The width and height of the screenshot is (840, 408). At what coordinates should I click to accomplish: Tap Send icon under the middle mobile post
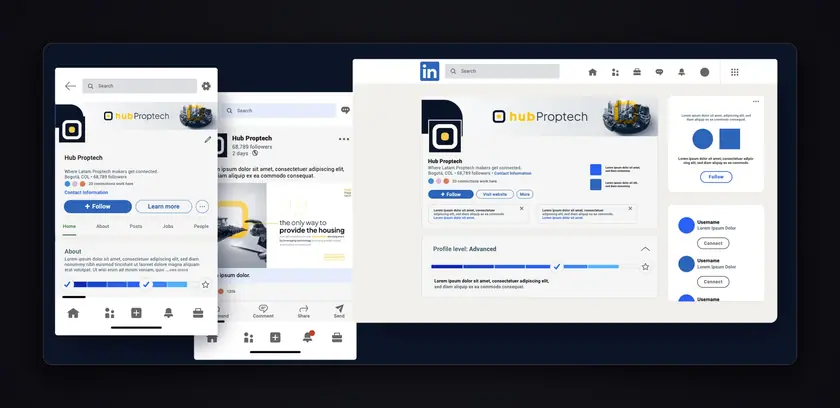click(x=339, y=308)
